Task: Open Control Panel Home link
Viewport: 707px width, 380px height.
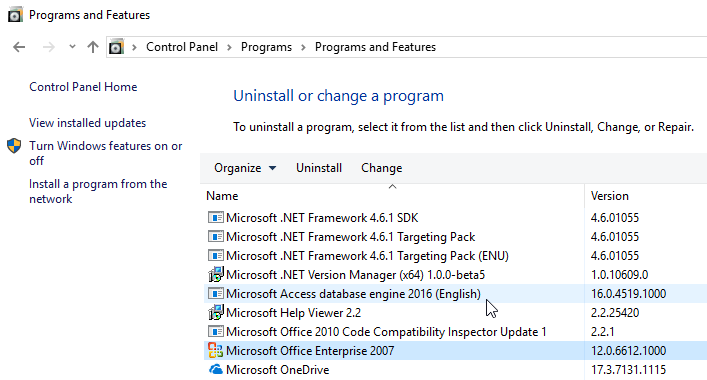Action: pyautogui.click(x=83, y=87)
